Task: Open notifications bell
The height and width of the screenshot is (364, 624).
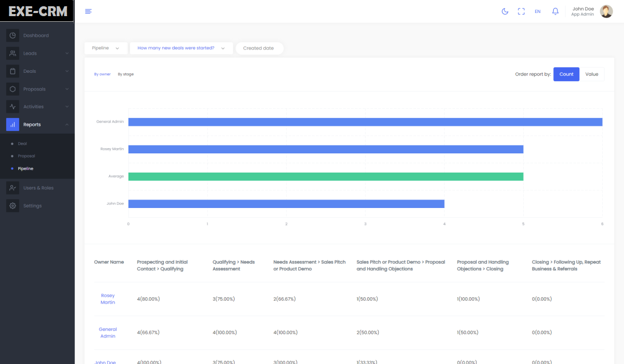Action: 555,11
